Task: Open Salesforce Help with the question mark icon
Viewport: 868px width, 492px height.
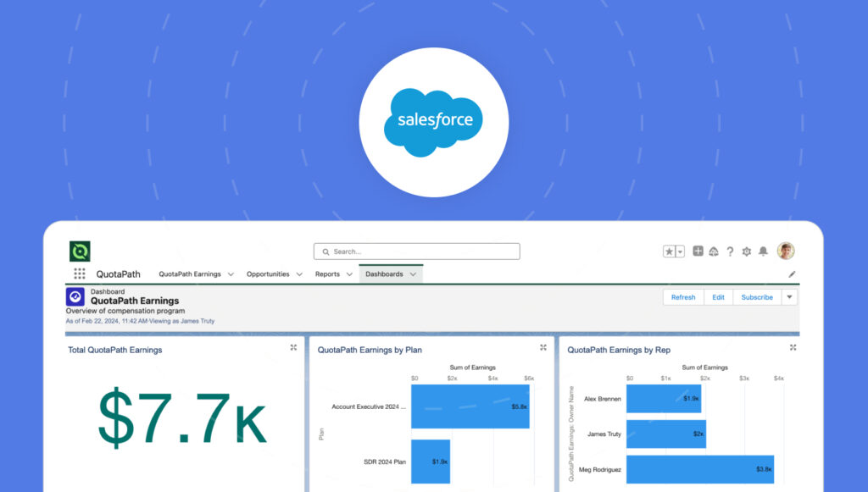Action: (730, 251)
